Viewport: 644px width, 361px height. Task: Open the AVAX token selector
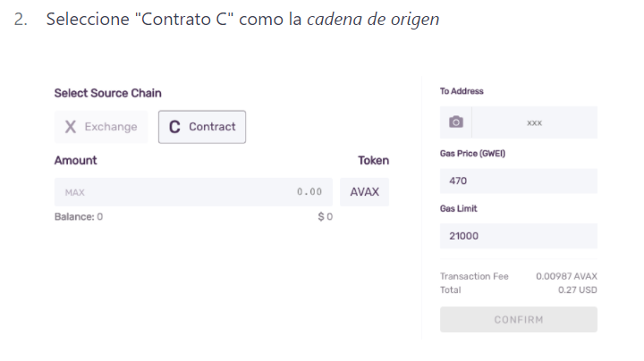pos(364,192)
